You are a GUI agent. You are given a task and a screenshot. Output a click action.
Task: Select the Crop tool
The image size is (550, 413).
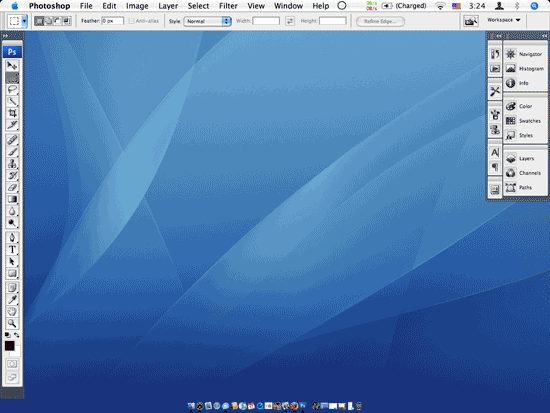pyautogui.click(x=12, y=113)
